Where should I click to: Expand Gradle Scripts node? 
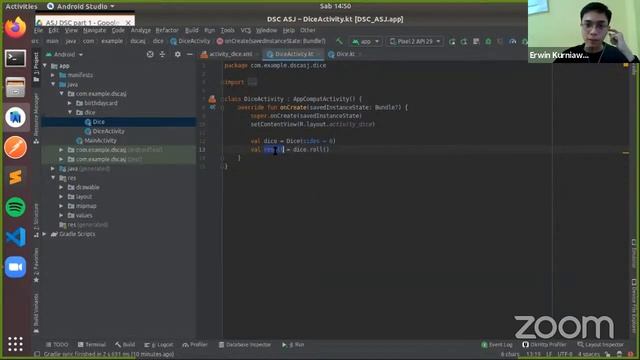pos(44,234)
